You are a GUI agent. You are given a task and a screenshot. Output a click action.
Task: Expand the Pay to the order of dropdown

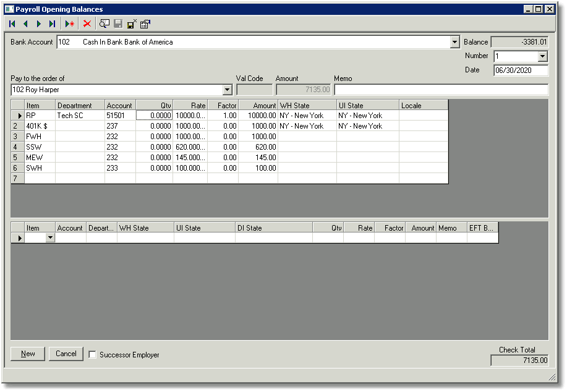tap(227, 89)
